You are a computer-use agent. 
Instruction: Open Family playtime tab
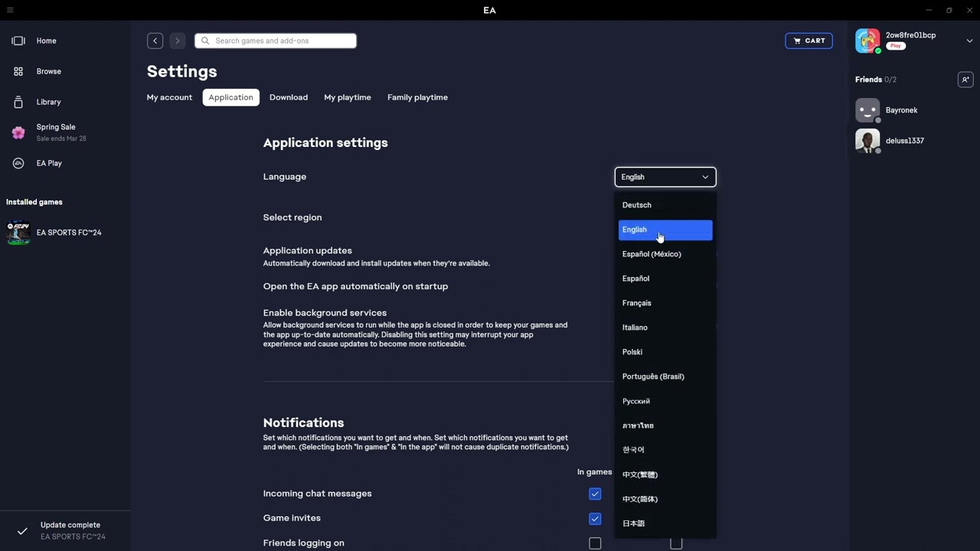pos(417,97)
